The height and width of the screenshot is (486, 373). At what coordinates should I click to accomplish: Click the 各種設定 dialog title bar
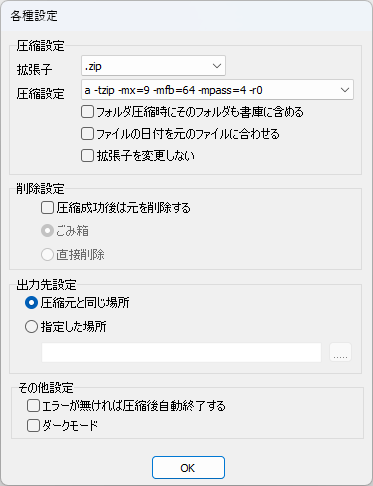click(186, 16)
